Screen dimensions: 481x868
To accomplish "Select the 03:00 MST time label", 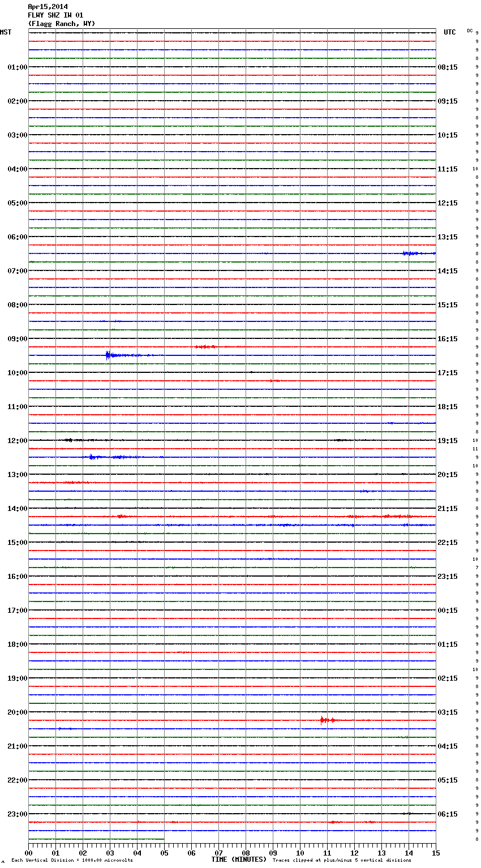I will tap(18, 135).
